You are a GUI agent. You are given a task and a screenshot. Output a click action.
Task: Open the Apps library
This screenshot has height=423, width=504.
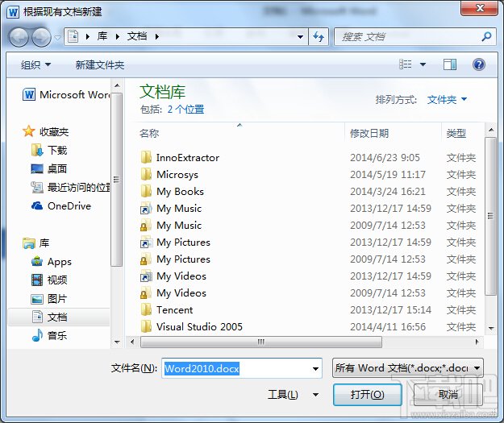point(52,262)
